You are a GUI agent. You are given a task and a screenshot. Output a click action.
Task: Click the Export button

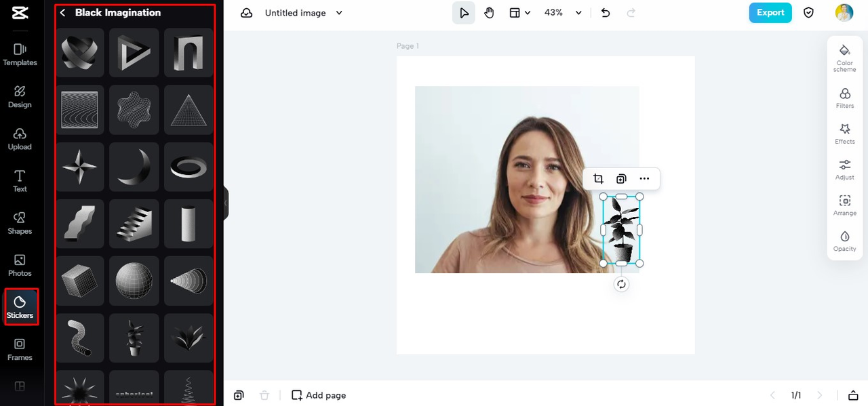[x=770, y=13]
